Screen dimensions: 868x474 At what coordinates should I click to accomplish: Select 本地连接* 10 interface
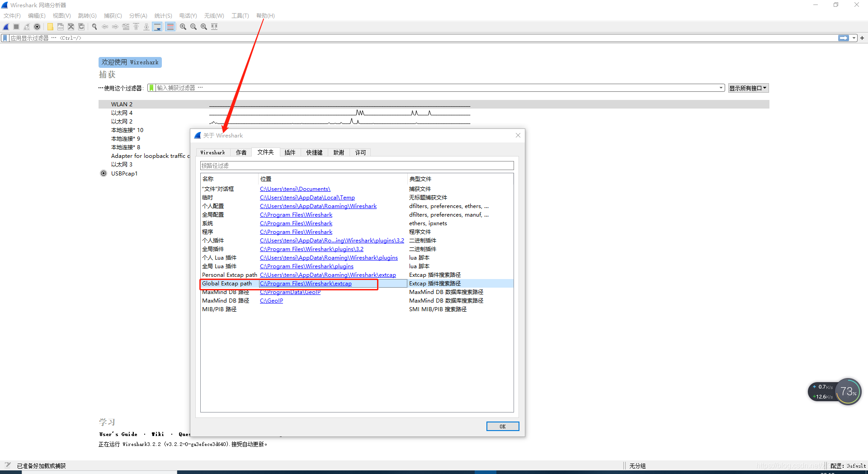click(x=127, y=130)
